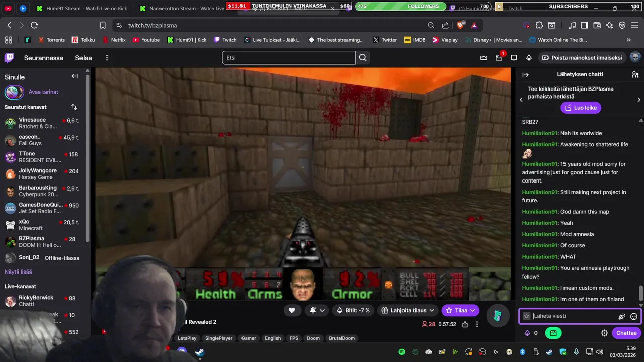Open channel points green chest button
This screenshot has width=644, height=362.
coord(553,333)
